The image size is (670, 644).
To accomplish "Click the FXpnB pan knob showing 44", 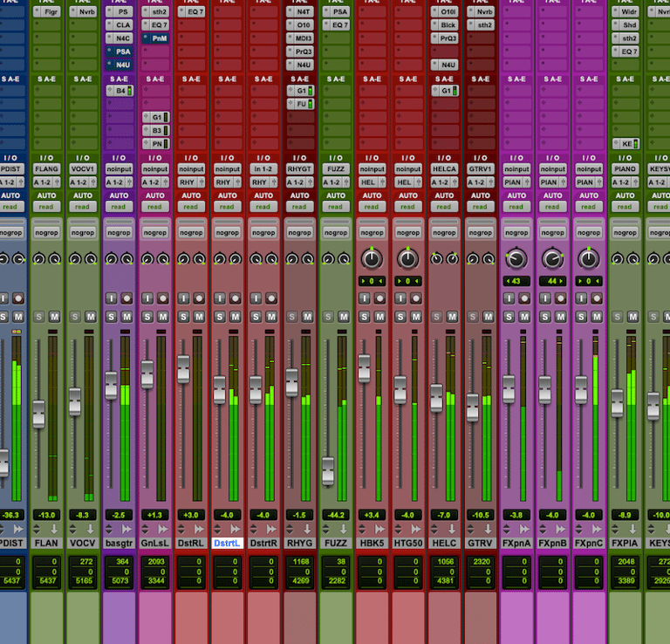I will tap(552, 259).
